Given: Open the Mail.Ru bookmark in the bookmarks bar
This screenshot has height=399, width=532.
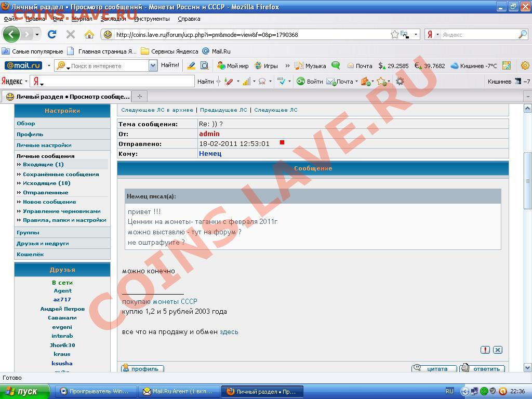Looking at the screenshot, I should [x=217, y=51].
